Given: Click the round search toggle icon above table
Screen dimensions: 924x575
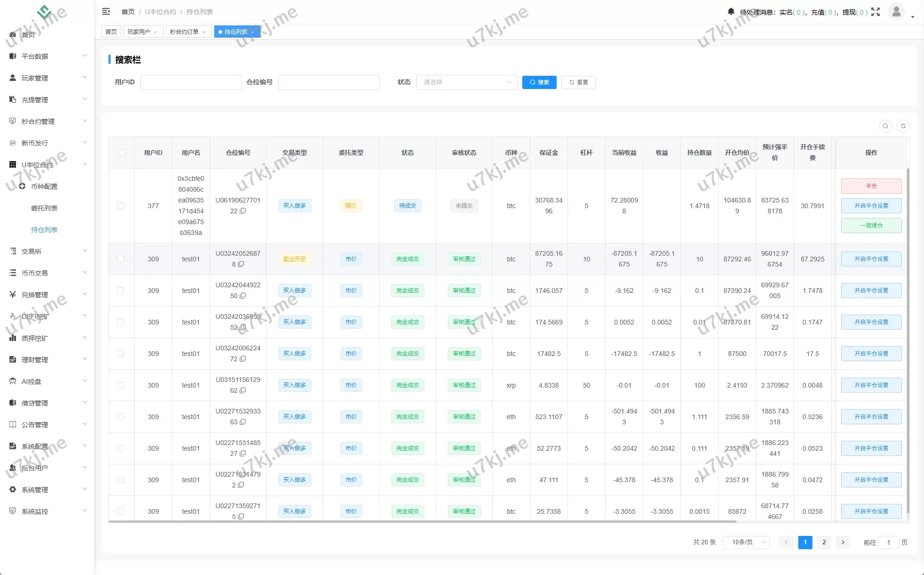Looking at the screenshot, I should [x=885, y=126].
